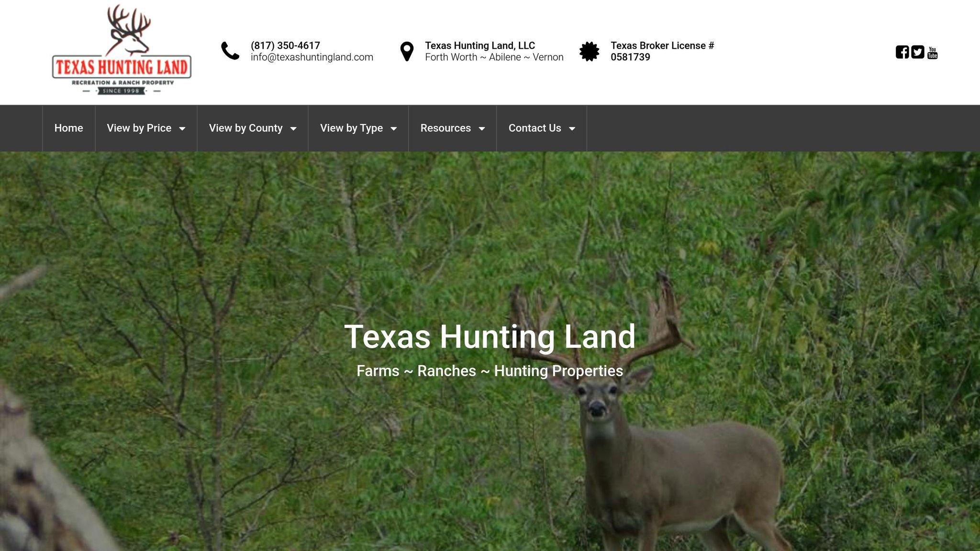Click the license number 0581739

coord(630,57)
